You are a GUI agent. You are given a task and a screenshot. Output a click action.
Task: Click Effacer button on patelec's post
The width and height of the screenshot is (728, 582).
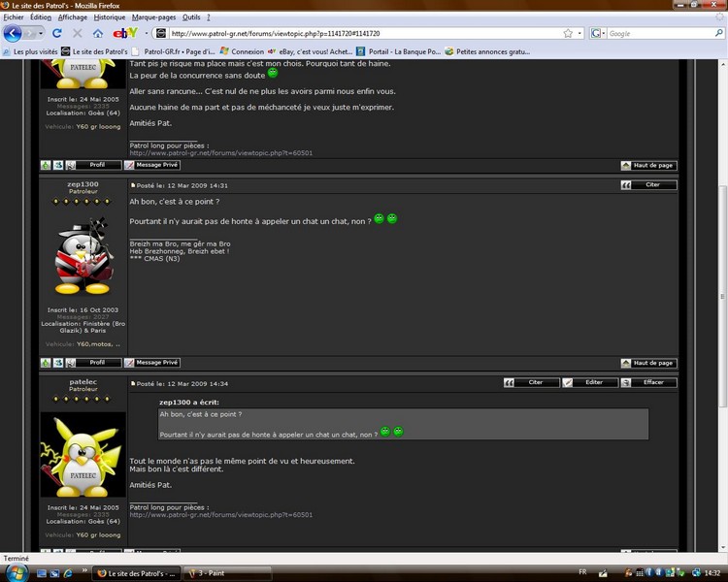click(648, 382)
